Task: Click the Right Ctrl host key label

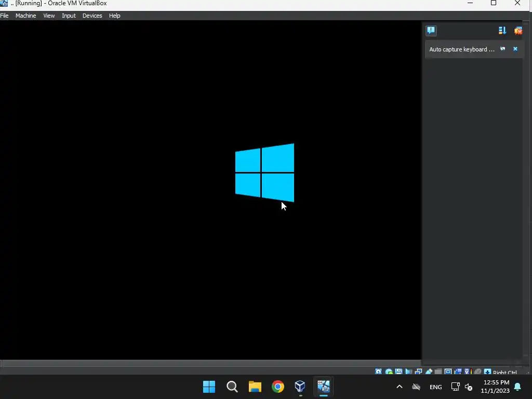Action: (504, 372)
